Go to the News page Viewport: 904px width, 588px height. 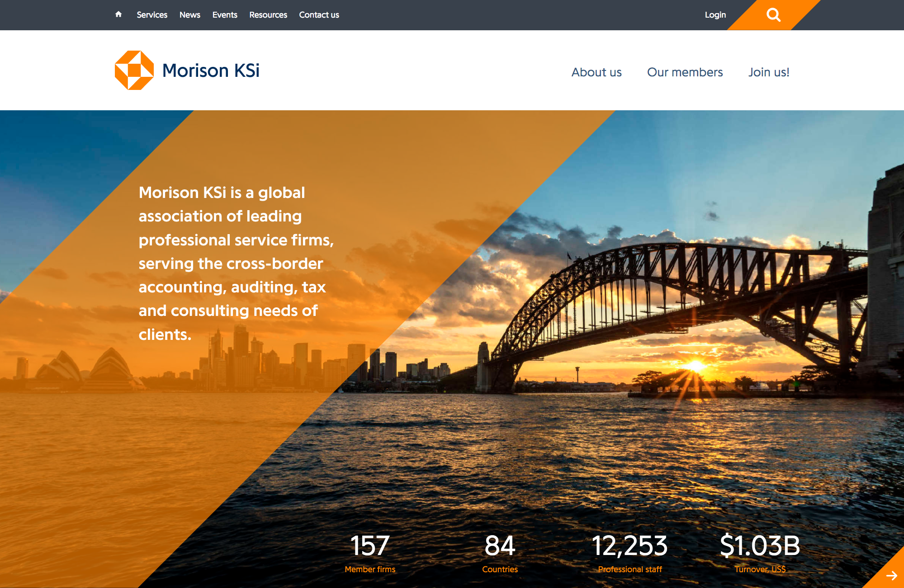pyautogui.click(x=190, y=15)
